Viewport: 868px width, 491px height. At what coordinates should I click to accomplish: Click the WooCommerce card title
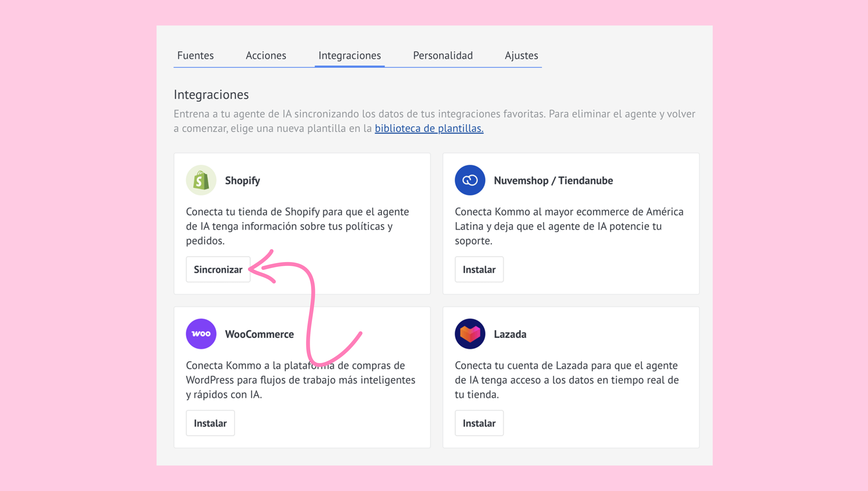coord(259,334)
